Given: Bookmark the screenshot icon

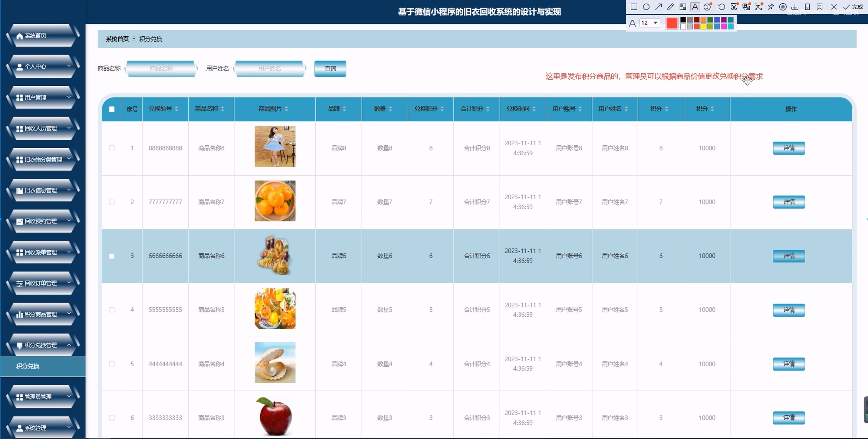Looking at the screenshot, I should coord(820,7).
